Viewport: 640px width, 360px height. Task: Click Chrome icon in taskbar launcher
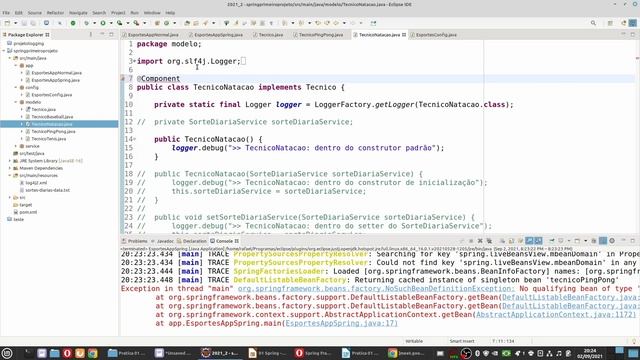93,353
